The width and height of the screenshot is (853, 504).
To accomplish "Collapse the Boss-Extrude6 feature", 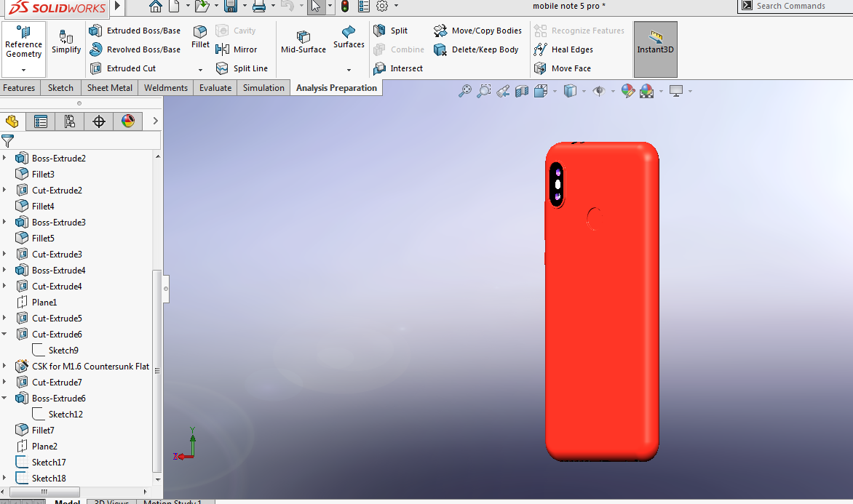I will (x=4, y=398).
